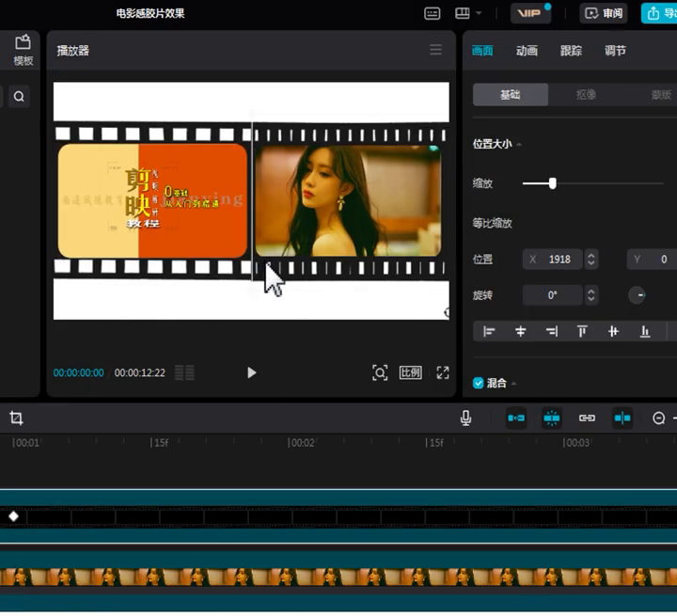This screenshot has width=677, height=616.
Task: Click the Y position input field
Action: (652, 260)
